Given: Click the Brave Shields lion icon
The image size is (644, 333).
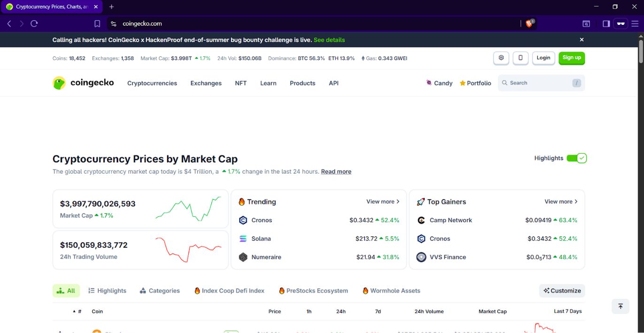Looking at the screenshot, I should (x=529, y=23).
